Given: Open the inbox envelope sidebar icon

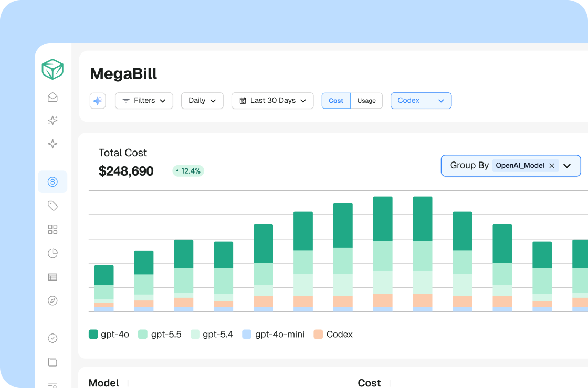Looking at the screenshot, I should tap(52, 98).
